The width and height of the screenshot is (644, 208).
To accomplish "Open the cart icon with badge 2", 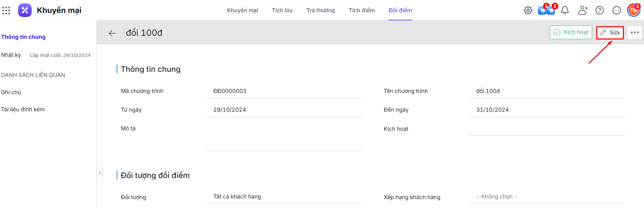I will tap(551, 10).
